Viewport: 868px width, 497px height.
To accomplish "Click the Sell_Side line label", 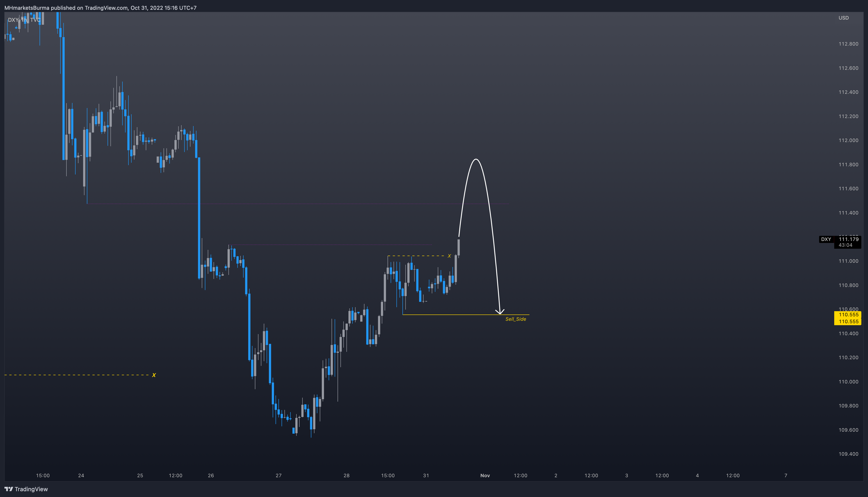I will [x=516, y=319].
